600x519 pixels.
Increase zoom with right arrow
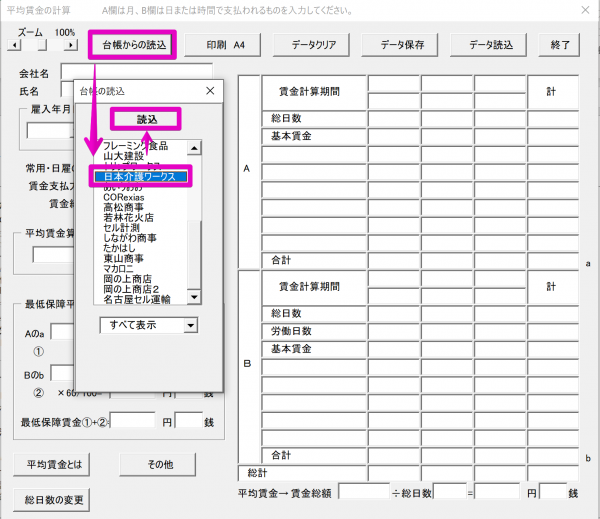pyautogui.click(x=71, y=45)
